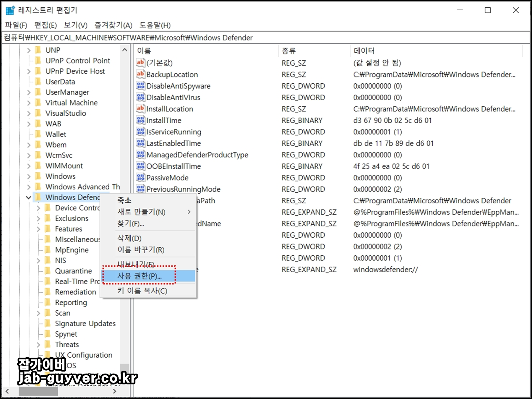Click the Wallet folder icon

point(38,134)
